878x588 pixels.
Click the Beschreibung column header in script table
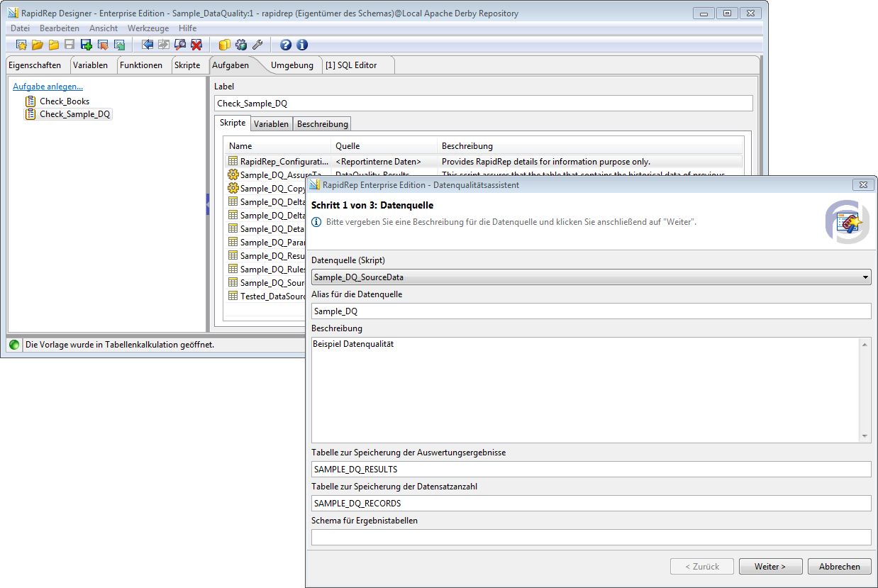click(590, 146)
